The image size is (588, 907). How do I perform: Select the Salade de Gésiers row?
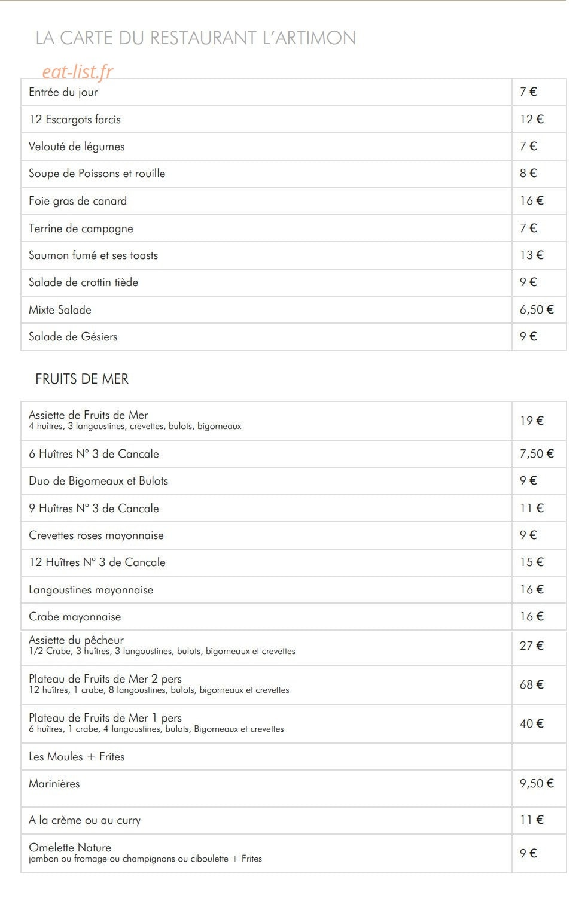click(x=294, y=337)
